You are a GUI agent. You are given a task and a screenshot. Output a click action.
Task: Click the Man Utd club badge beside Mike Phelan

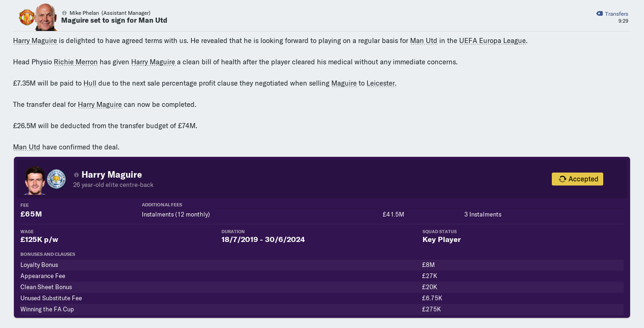click(x=26, y=17)
